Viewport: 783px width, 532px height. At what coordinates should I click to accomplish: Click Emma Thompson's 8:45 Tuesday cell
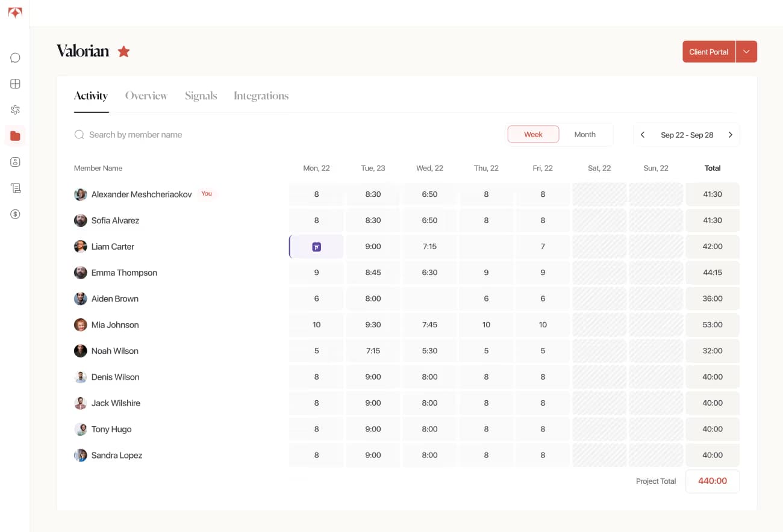point(373,273)
